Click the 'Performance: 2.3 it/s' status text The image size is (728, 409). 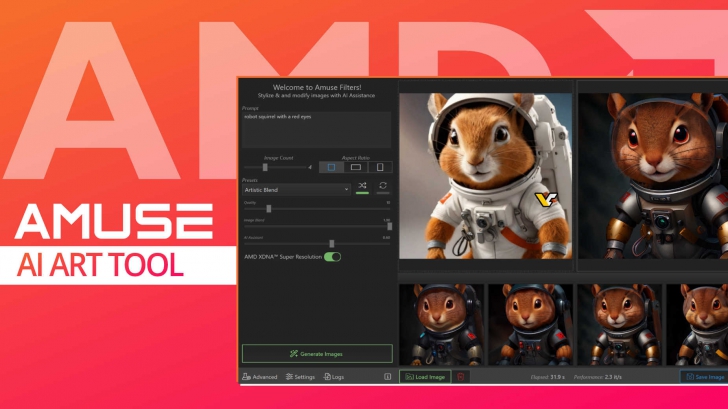pyautogui.click(x=598, y=377)
